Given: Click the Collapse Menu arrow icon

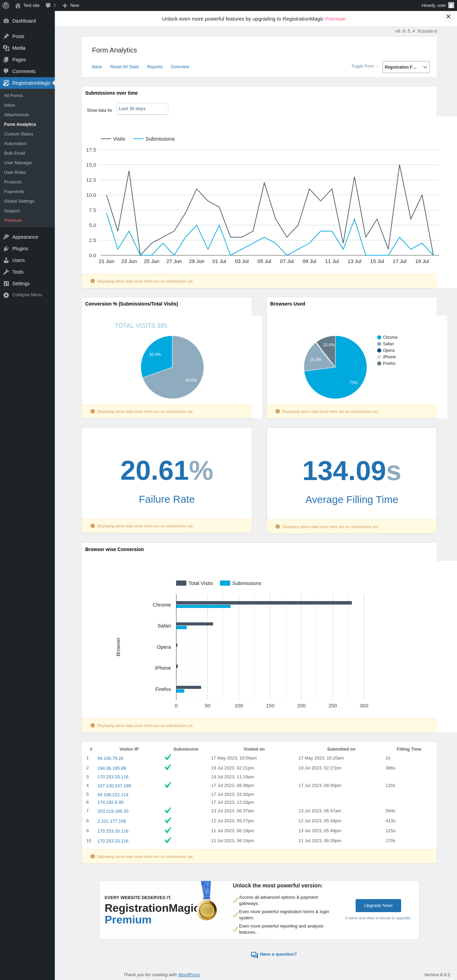Looking at the screenshot, I should [6, 295].
